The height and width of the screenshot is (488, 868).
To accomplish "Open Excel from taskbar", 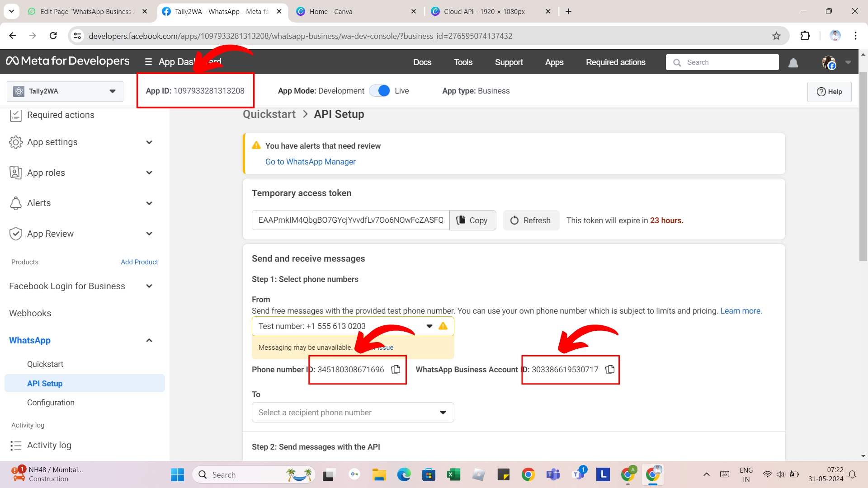I will click(x=453, y=474).
